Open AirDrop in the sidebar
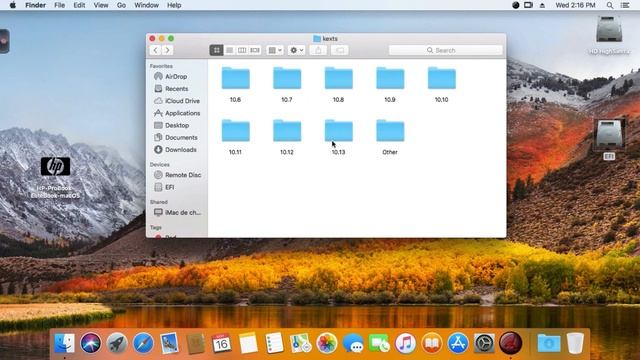 [176, 76]
